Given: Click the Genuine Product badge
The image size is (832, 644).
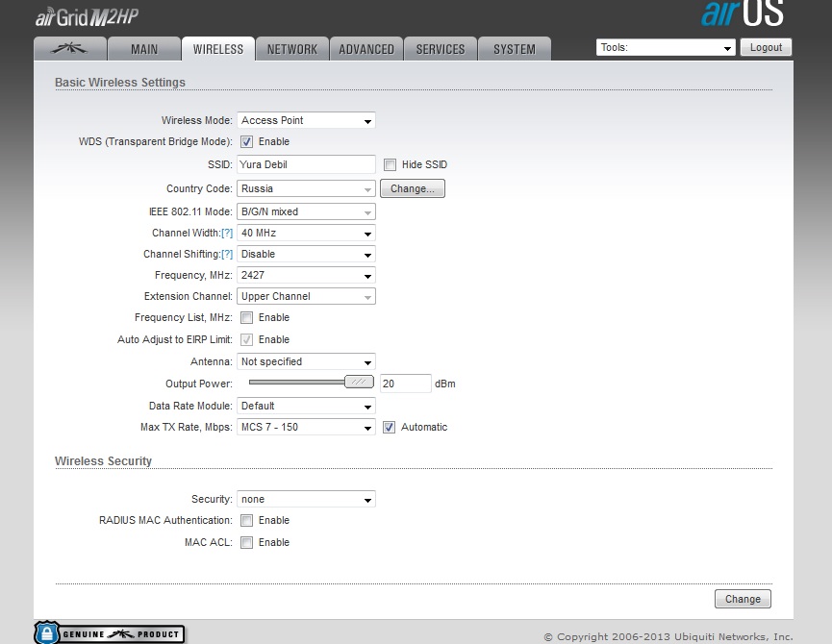Looking at the screenshot, I should pos(110,633).
